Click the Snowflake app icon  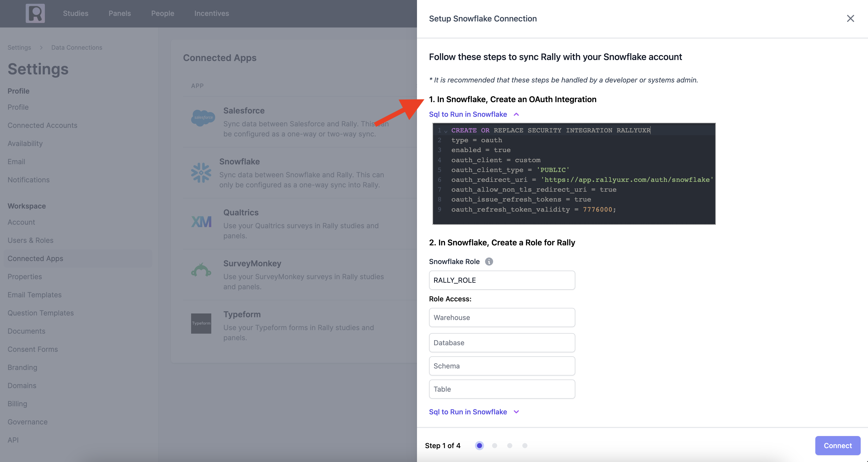tap(201, 173)
